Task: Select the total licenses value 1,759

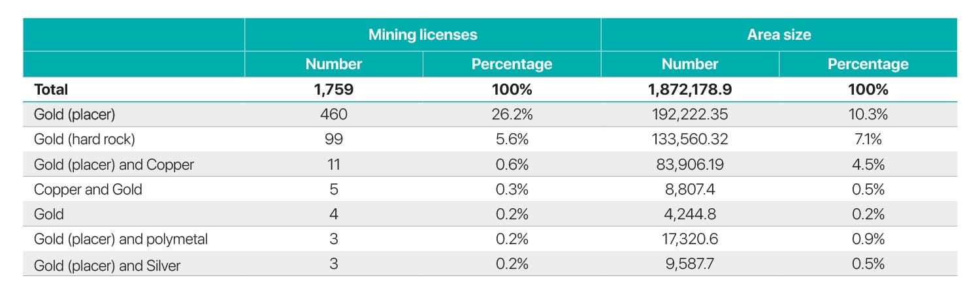Action: pos(334,89)
